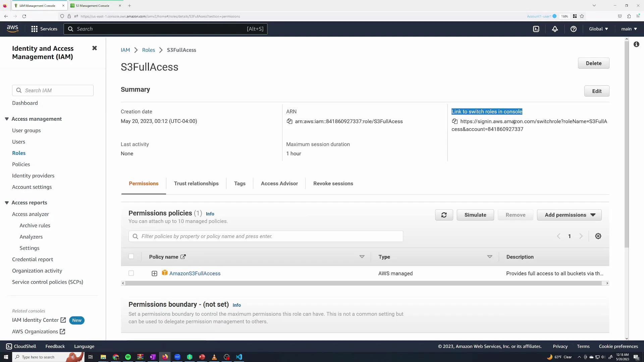Open table preferences with the gear icon
Image resolution: width=644 pixels, height=362 pixels.
pos(598,236)
